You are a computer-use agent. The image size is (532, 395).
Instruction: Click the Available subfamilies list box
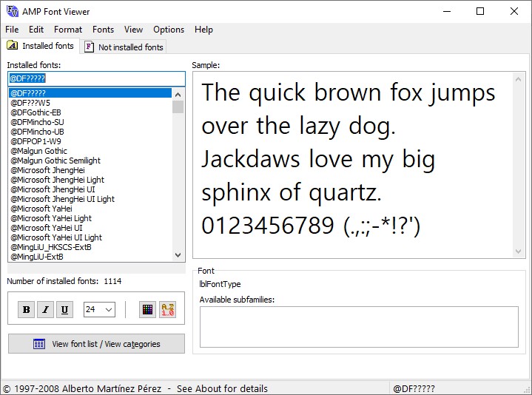click(359, 327)
